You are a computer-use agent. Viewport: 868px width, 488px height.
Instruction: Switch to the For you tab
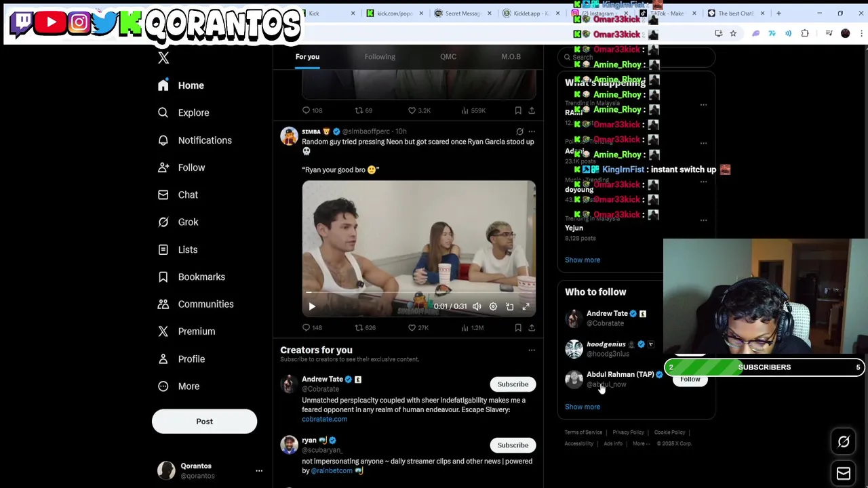307,57
